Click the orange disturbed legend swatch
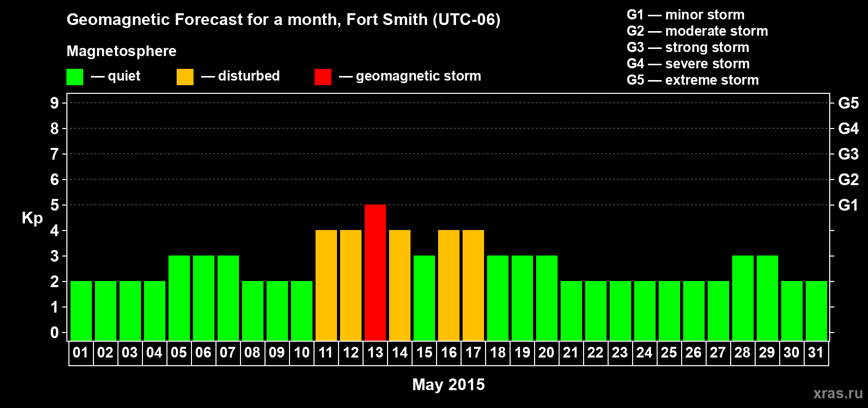This screenshot has height=408, width=868. [185, 77]
